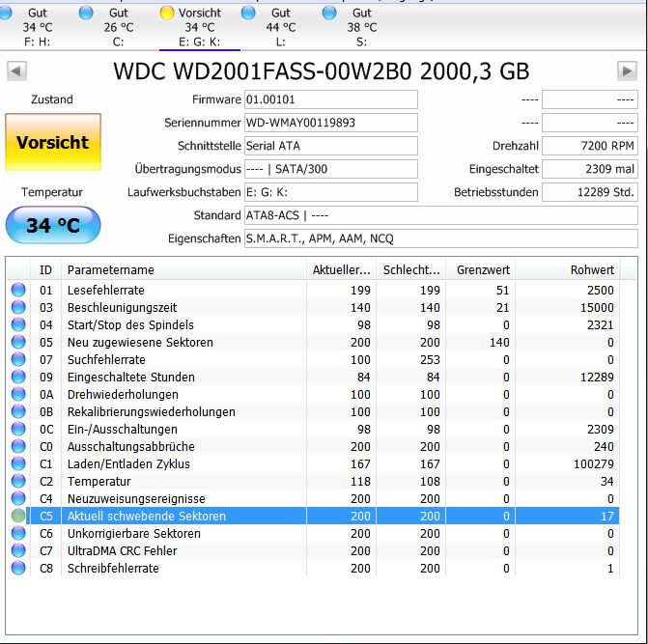The width and height of the screenshot is (648, 644).
Task: Click the Eigenschaften field S.M.A.R.T., APM, AAM, NCQ
Action: point(441,238)
